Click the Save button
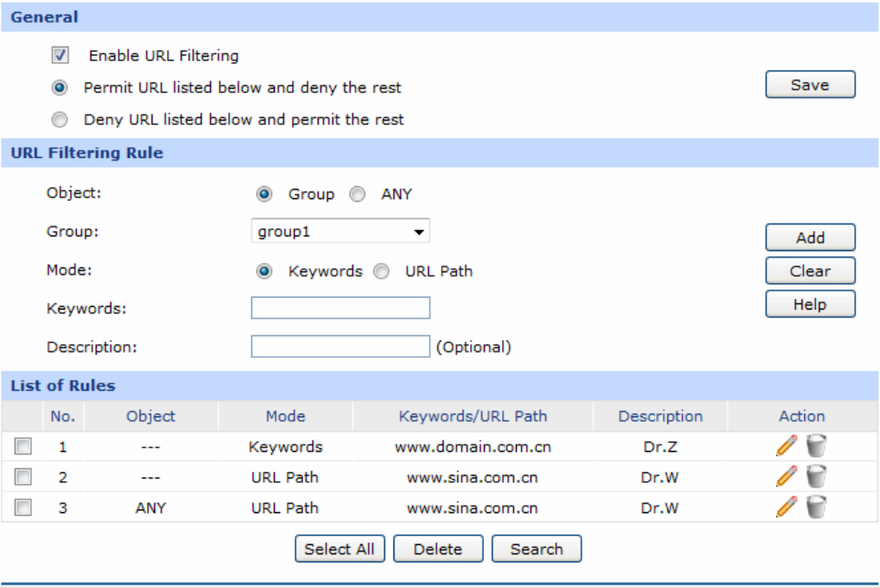 pos(810,85)
